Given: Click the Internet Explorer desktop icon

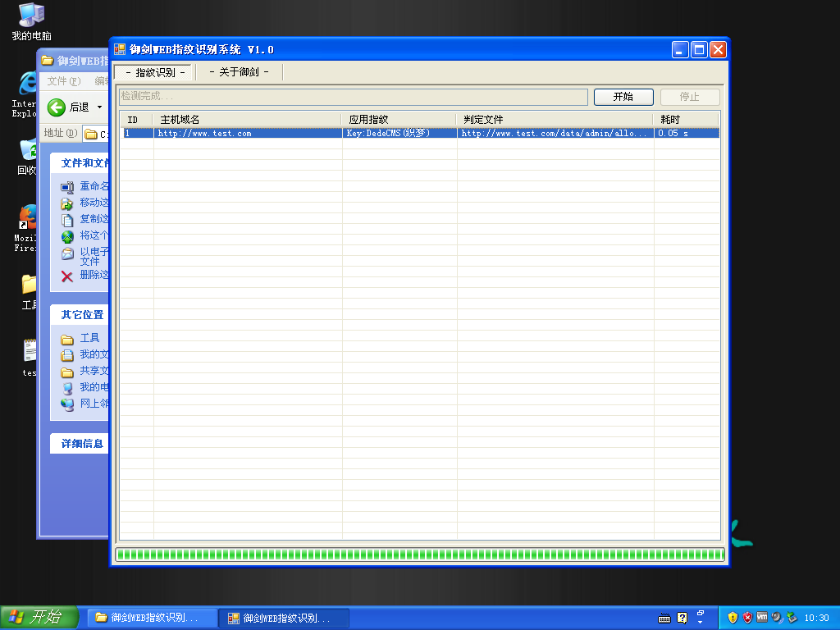Looking at the screenshot, I should point(25,84).
